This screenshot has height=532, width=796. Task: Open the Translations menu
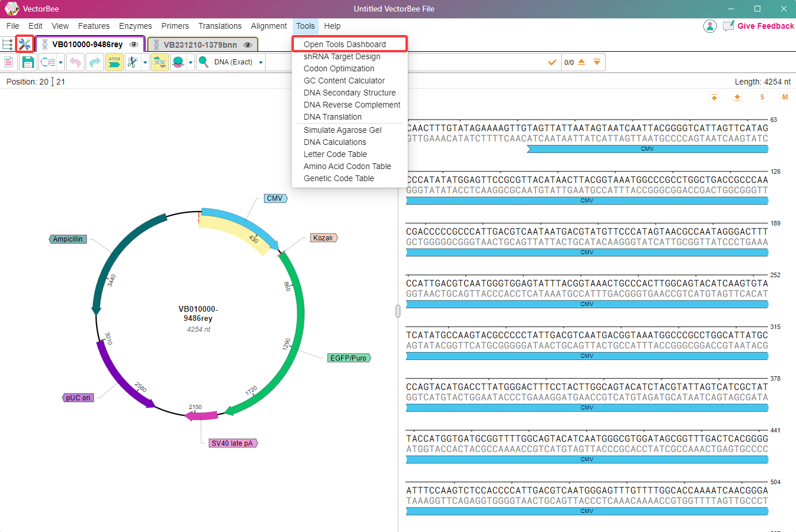(x=220, y=26)
